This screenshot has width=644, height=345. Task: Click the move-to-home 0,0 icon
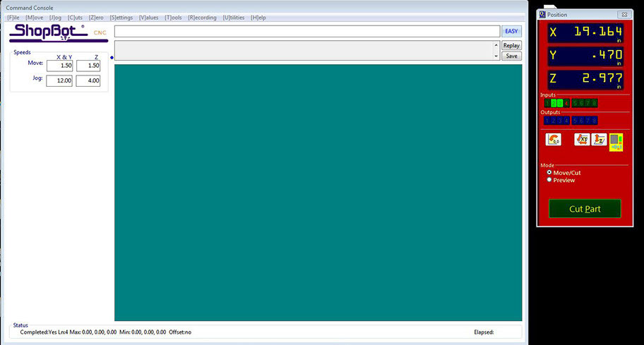pyautogui.click(x=553, y=140)
